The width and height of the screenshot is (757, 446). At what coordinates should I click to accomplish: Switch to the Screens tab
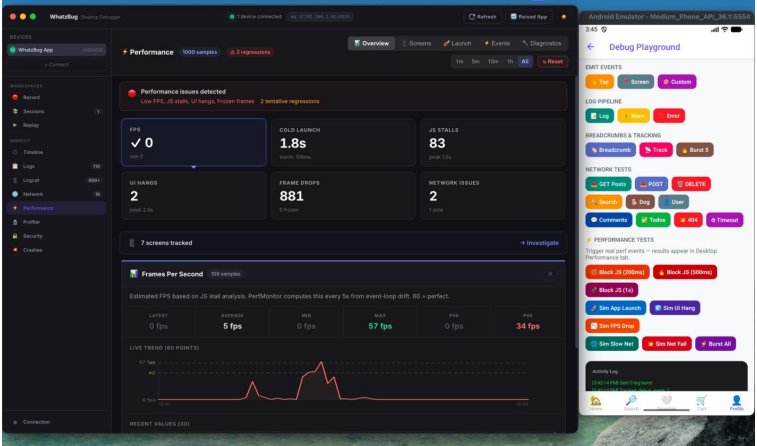[x=417, y=43]
